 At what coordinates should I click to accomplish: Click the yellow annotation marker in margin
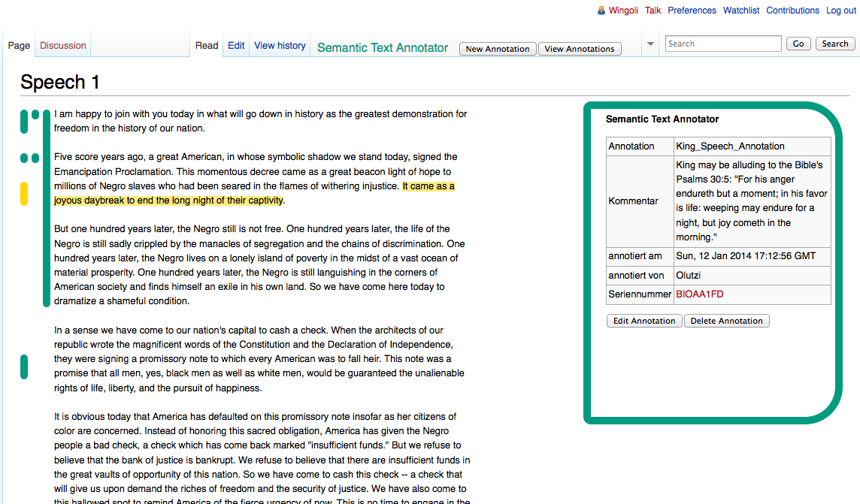24,193
